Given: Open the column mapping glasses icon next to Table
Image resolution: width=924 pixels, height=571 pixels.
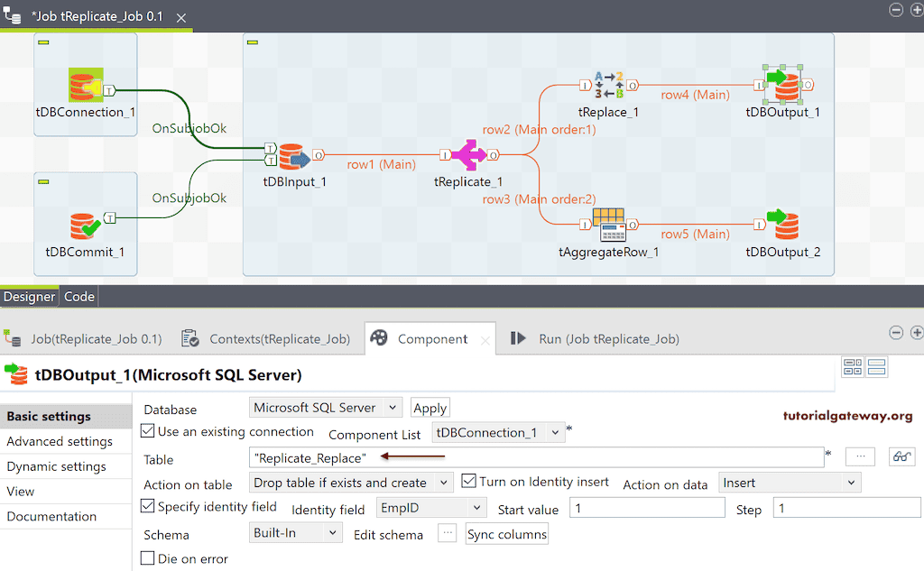Looking at the screenshot, I should pyautogui.click(x=901, y=457).
